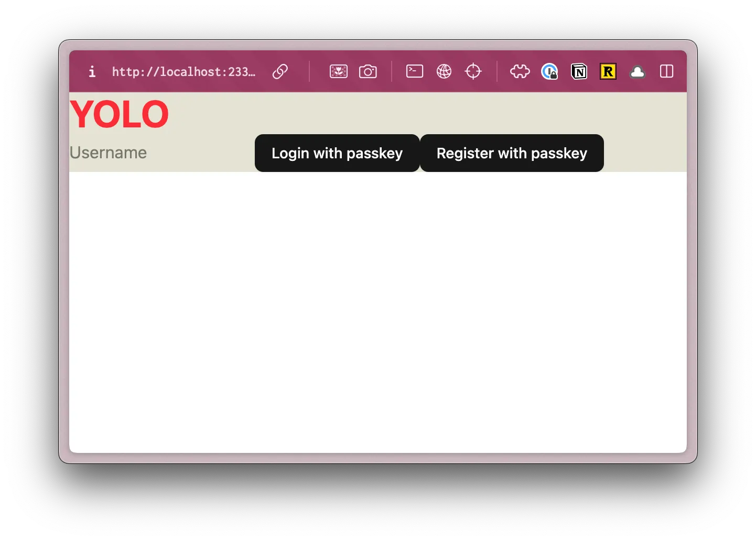Image resolution: width=756 pixels, height=541 pixels.
Task: Copy page link via chain icon
Action: (280, 71)
